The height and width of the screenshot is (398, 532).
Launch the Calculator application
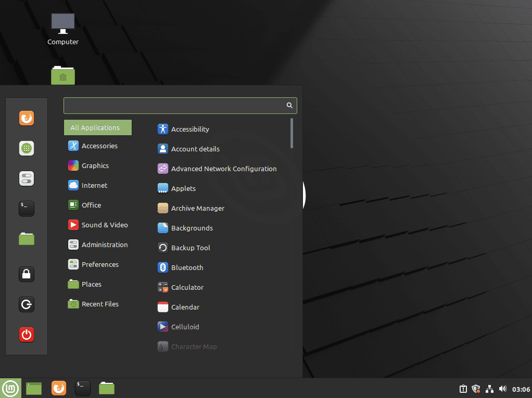pos(188,287)
